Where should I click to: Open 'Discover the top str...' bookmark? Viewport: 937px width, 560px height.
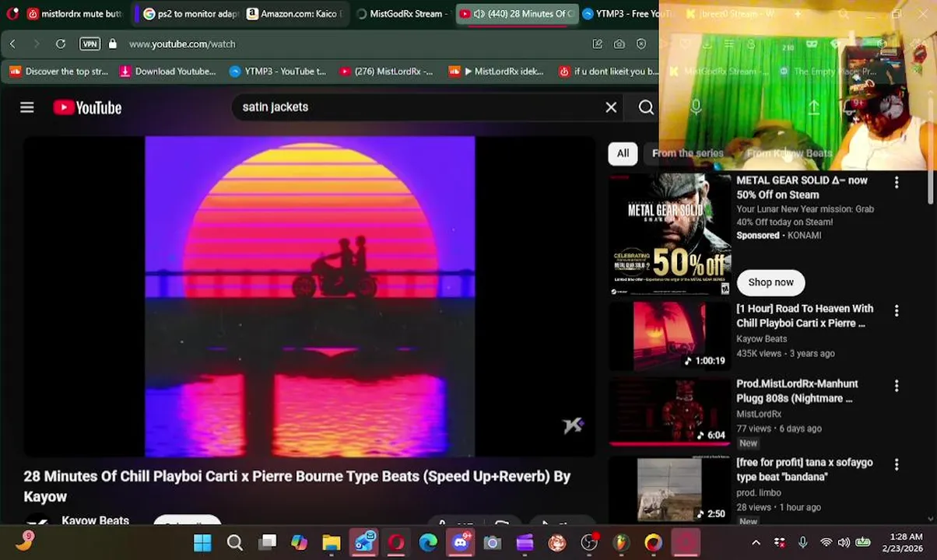[x=59, y=72]
